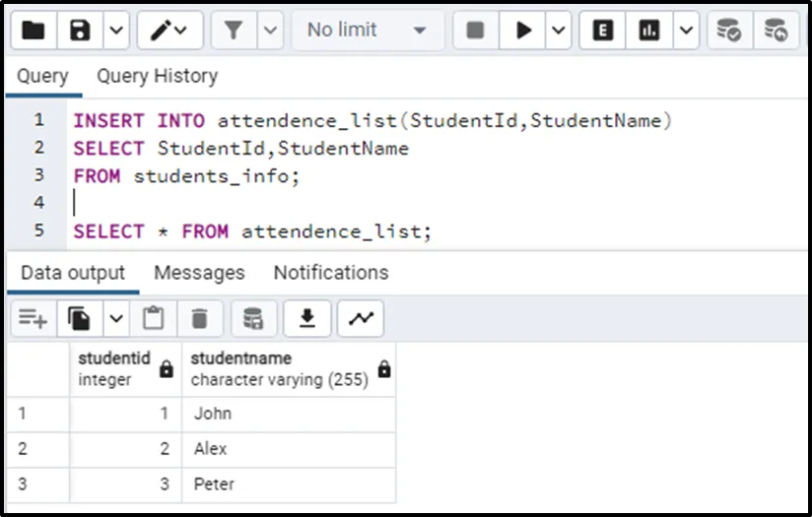This screenshot has width=812, height=517.
Task: Open the Messages tab
Action: (x=199, y=273)
